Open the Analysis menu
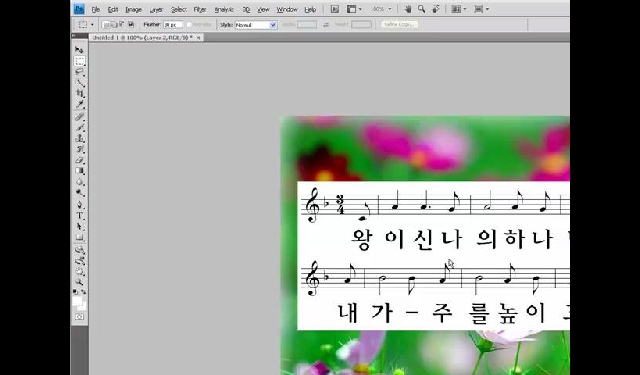The height and width of the screenshot is (375, 640). 224,9
